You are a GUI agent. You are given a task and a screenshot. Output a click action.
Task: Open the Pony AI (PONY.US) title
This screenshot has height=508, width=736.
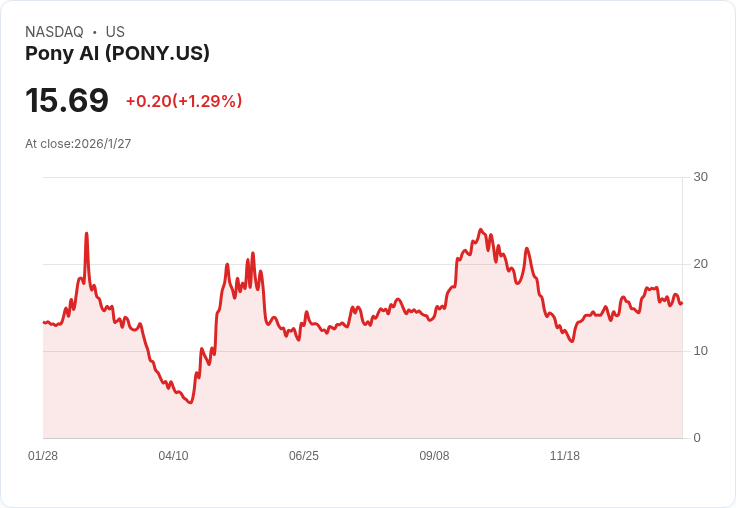117,54
